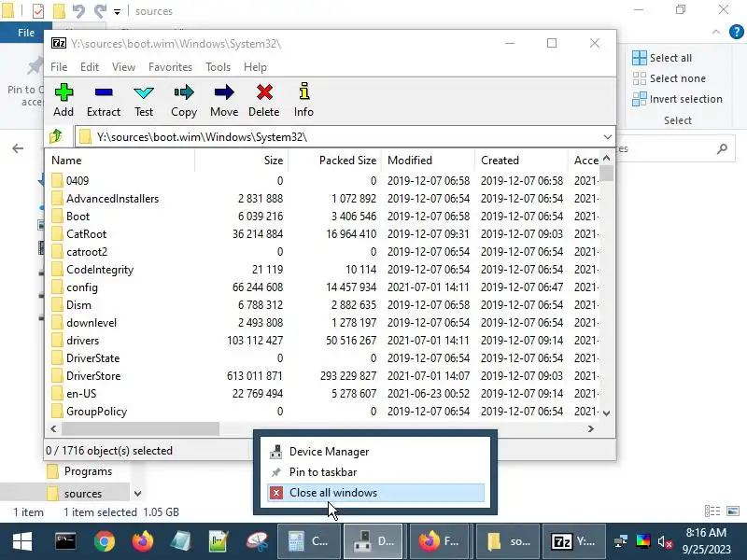This screenshot has height=560, width=747.
Task: Open Explorer help question mark icon
Action: point(736,32)
